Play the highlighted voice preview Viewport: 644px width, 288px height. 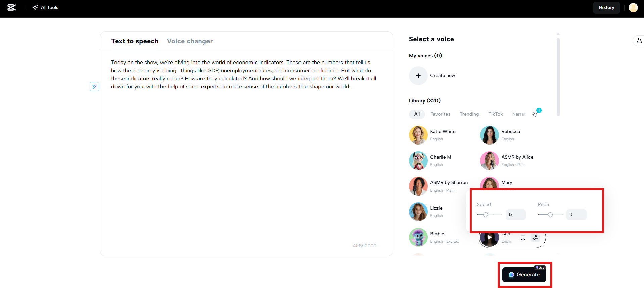point(489,238)
